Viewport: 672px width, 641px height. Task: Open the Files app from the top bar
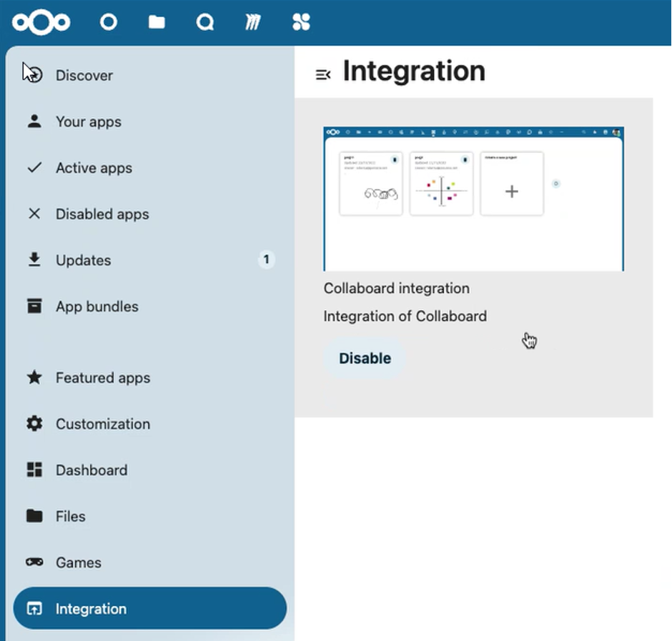coord(156,22)
